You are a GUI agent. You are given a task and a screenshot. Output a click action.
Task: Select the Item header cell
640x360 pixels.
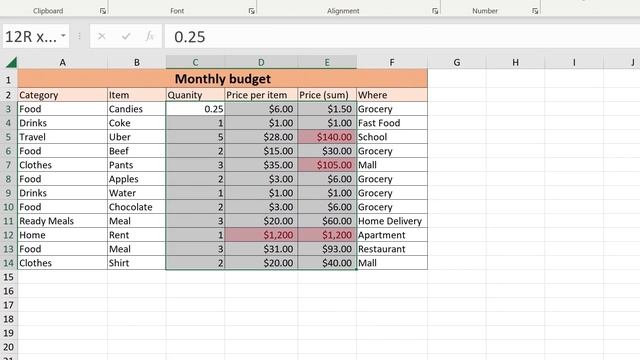(x=137, y=95)
